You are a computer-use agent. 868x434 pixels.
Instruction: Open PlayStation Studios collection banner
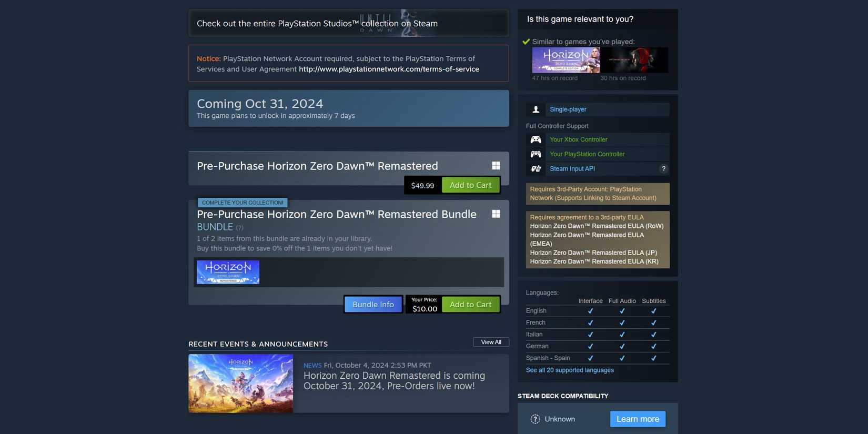point(349,23)
